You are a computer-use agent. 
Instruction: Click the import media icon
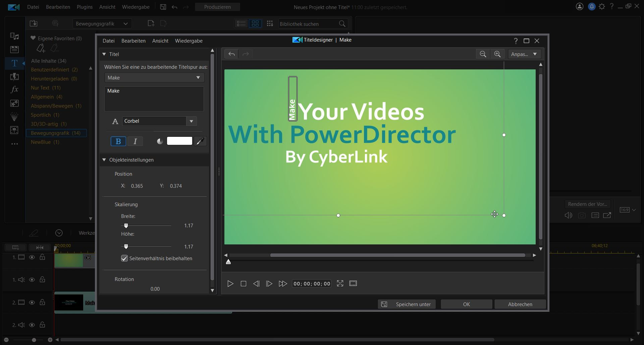pos(34,23)
